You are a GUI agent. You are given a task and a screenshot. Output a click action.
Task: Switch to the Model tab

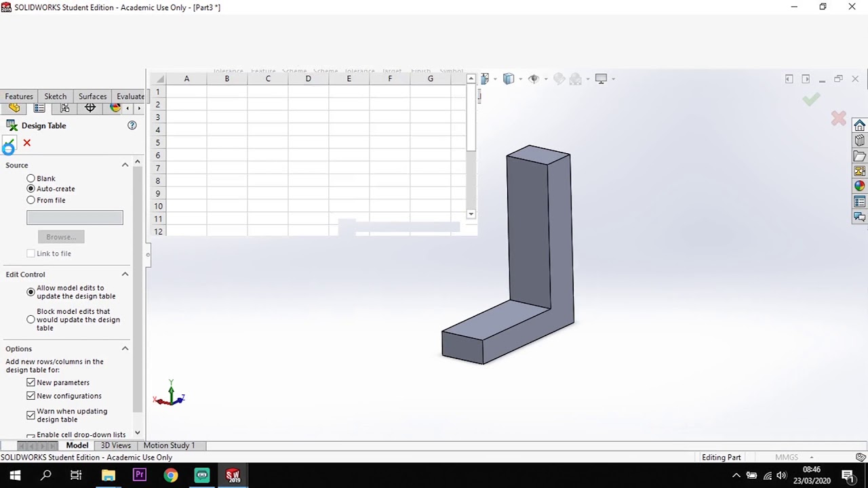tap(77, 445)
